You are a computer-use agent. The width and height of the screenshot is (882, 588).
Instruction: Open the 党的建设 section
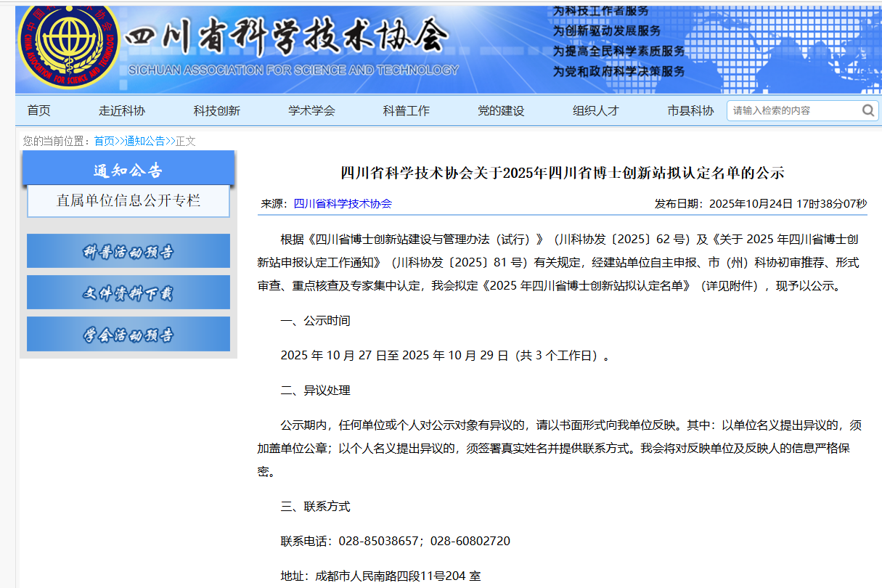pos(501,110)
